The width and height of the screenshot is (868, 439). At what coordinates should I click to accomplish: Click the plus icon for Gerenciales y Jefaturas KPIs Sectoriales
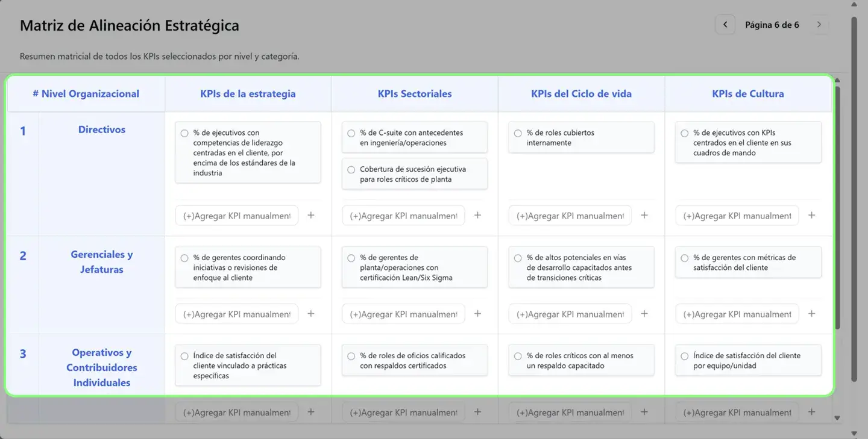click(477, 313)
